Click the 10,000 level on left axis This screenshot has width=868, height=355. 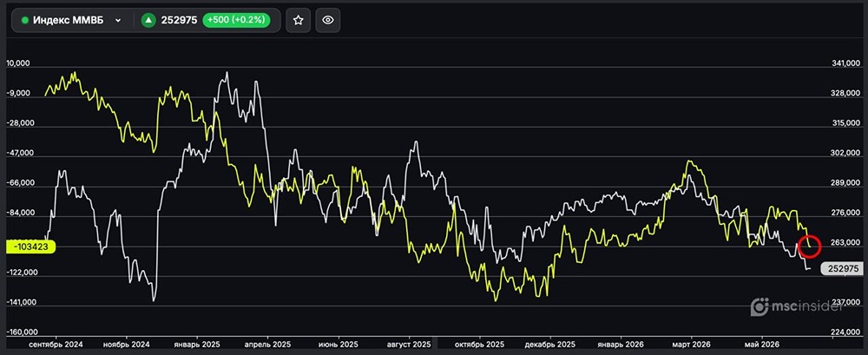coord(18,63)
